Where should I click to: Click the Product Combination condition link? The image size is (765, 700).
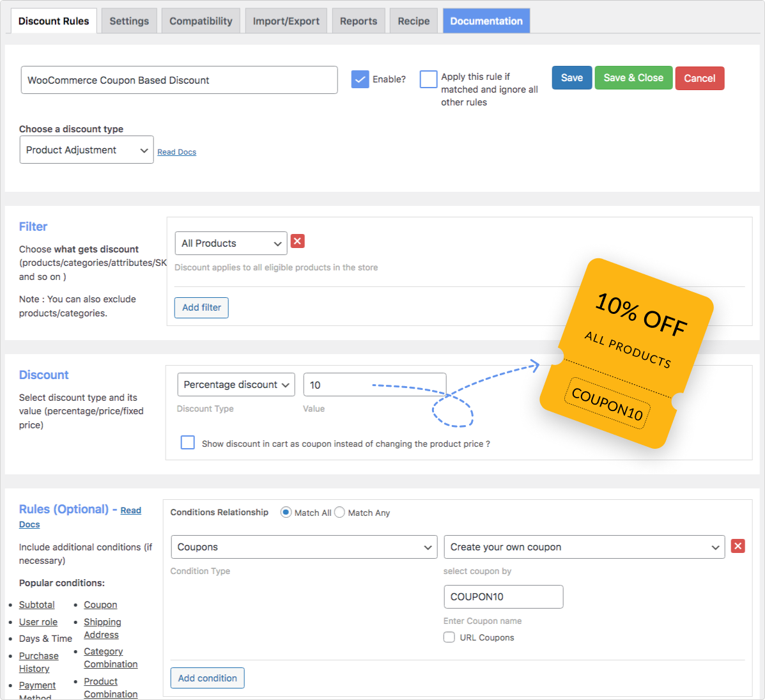click(111, 688)
